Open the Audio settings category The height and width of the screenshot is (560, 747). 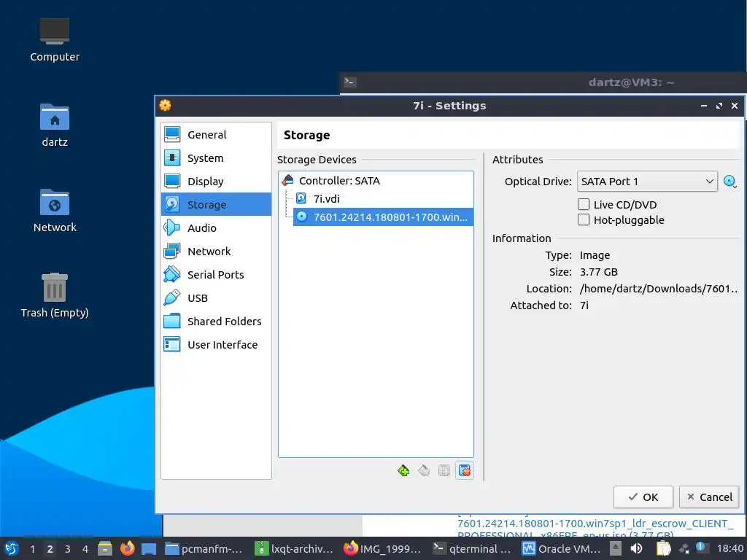216,228
